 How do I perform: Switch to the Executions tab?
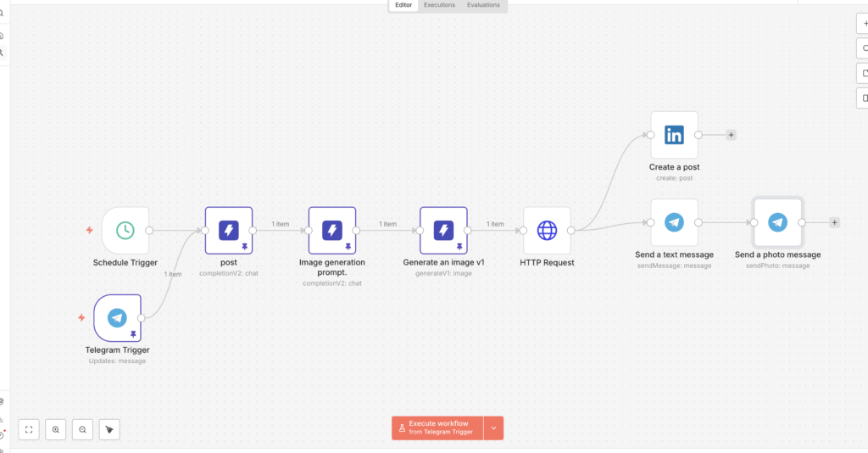click(439, 5)
